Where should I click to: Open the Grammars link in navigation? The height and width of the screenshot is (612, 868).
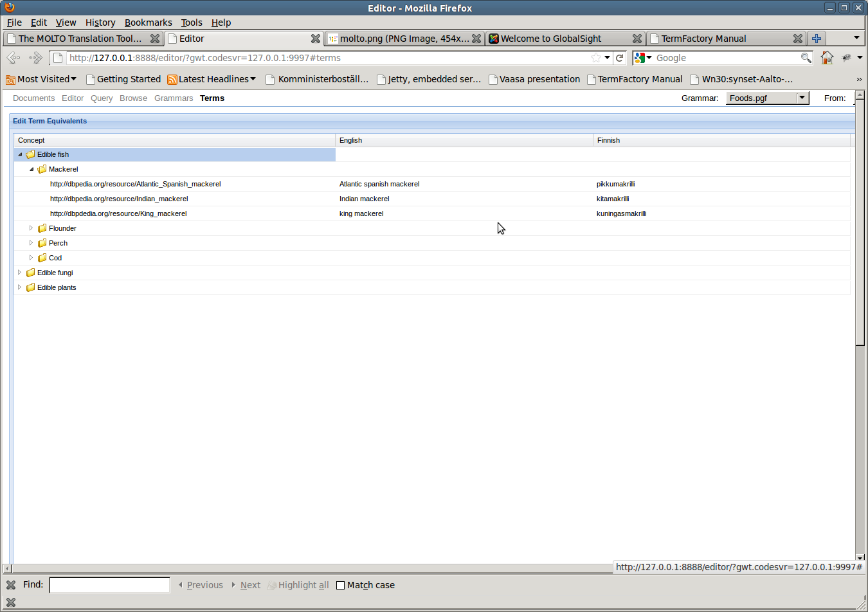click(x=174, y=98)
